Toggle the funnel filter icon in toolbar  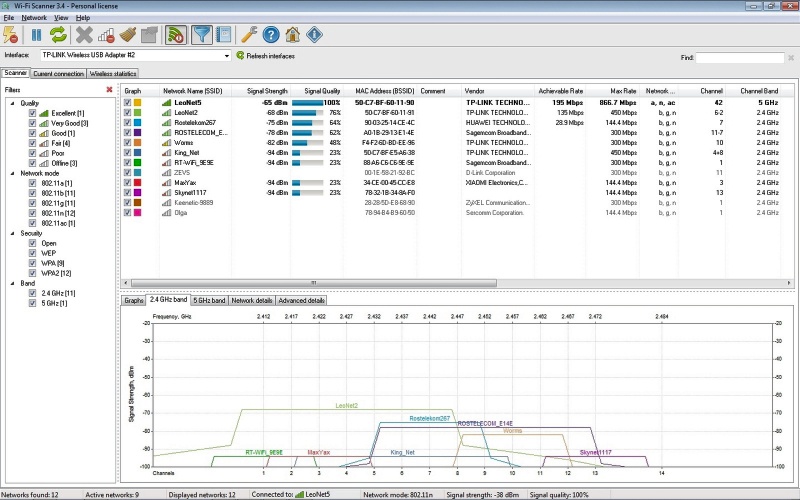point(202,35)
